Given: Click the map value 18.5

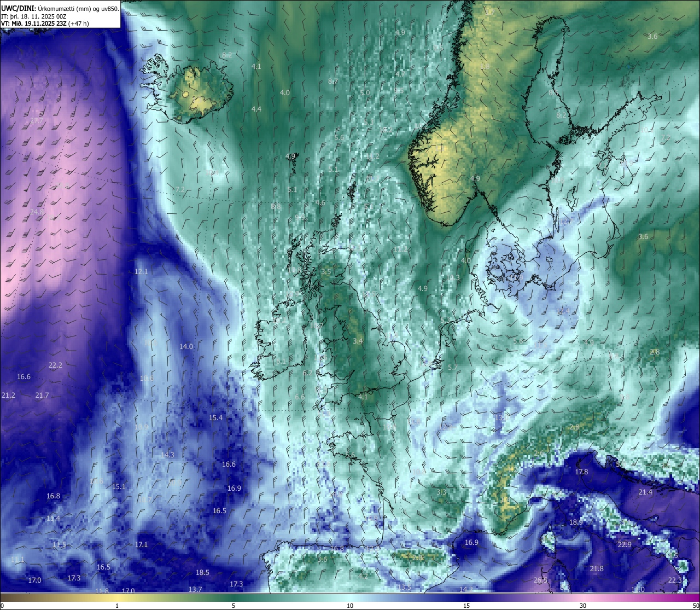Looking at the screenshot, I should pos(202,572).
